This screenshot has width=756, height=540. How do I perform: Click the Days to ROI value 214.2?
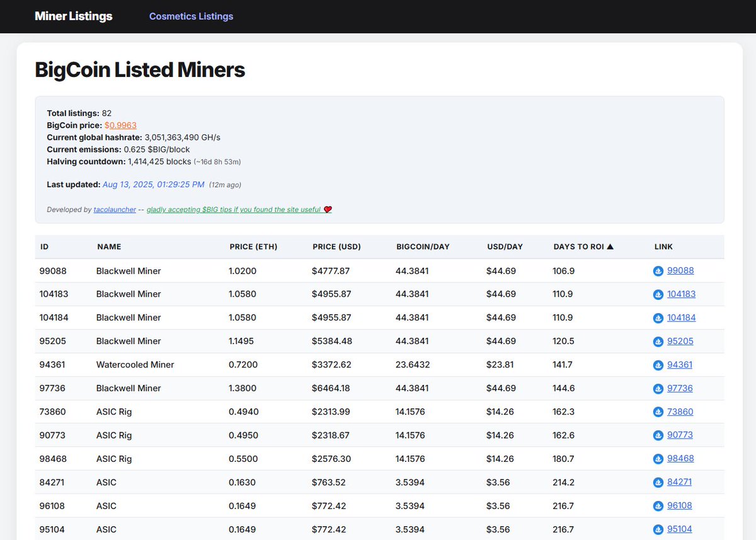pos(563,482)
